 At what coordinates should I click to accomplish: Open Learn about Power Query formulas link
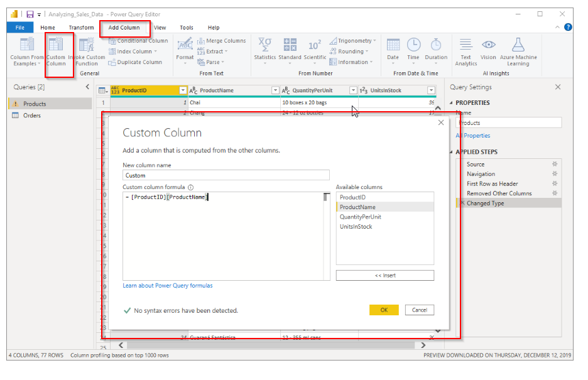point(168,286)
